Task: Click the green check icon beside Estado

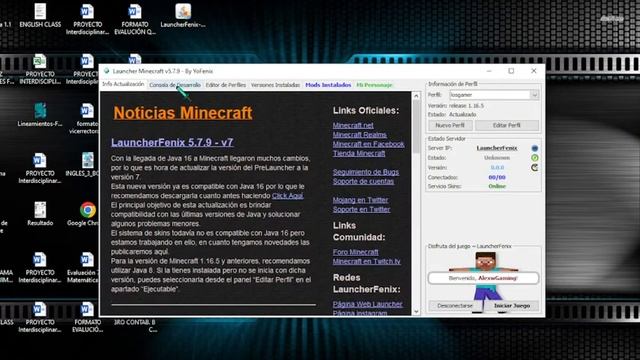Action: pos(534,158)
